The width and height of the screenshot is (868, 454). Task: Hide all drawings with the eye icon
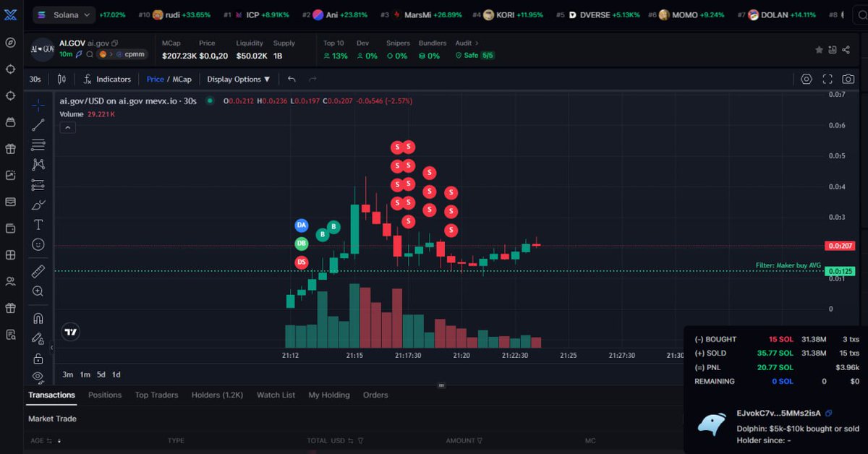pyautogui.click(x=38, y=377)
